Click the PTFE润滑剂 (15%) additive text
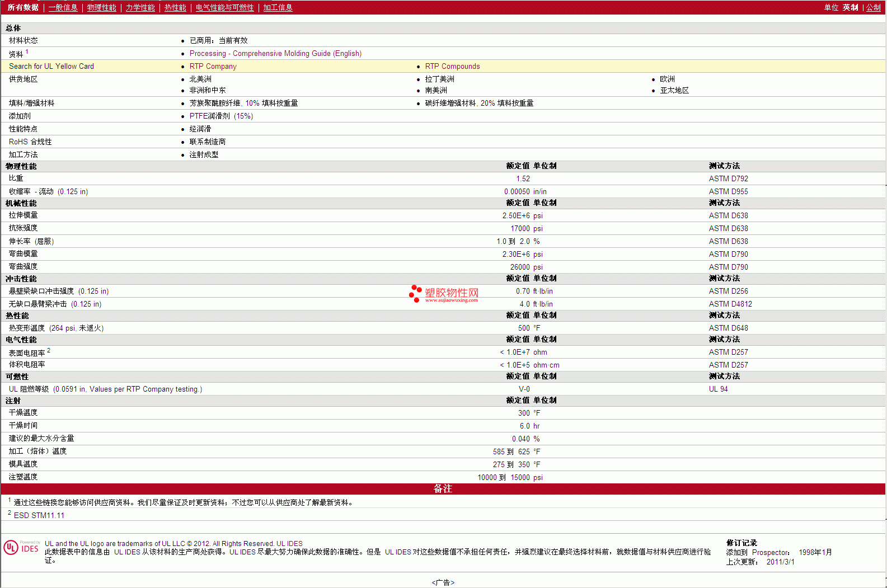This screenshot has width=887, height=588. point(222,116)
